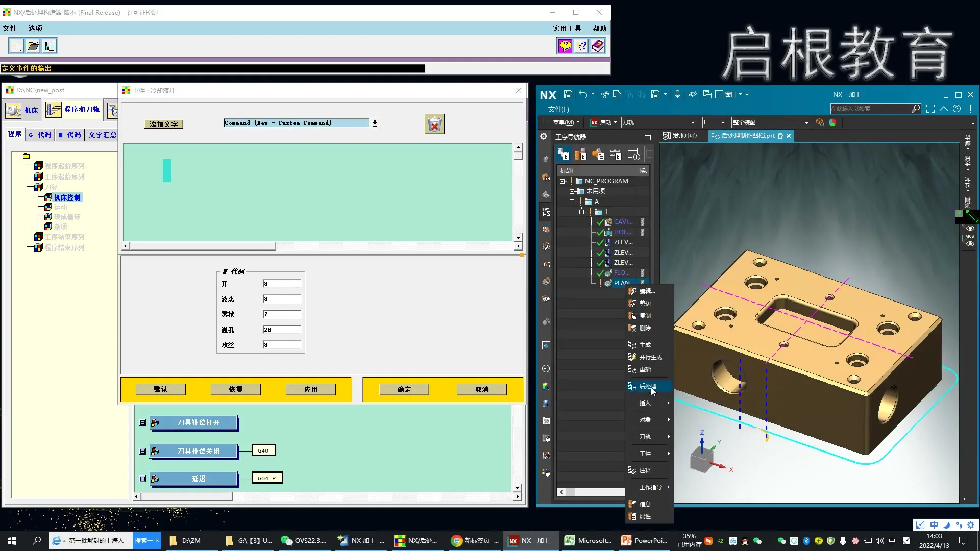Choose 后处理 from the context menu
This screenshot has width=980, height=551.
[x=647, y=386]
